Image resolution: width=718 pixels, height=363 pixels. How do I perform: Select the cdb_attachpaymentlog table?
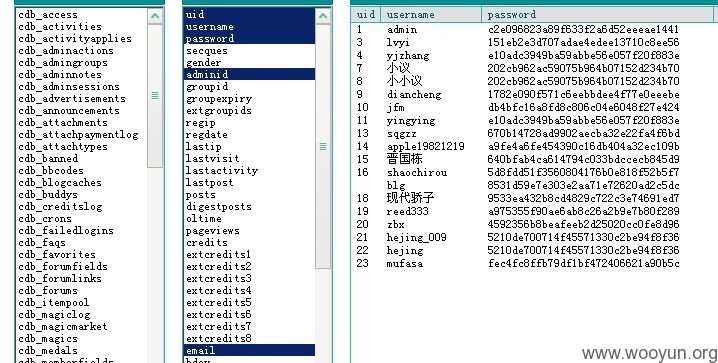(78, 135)
